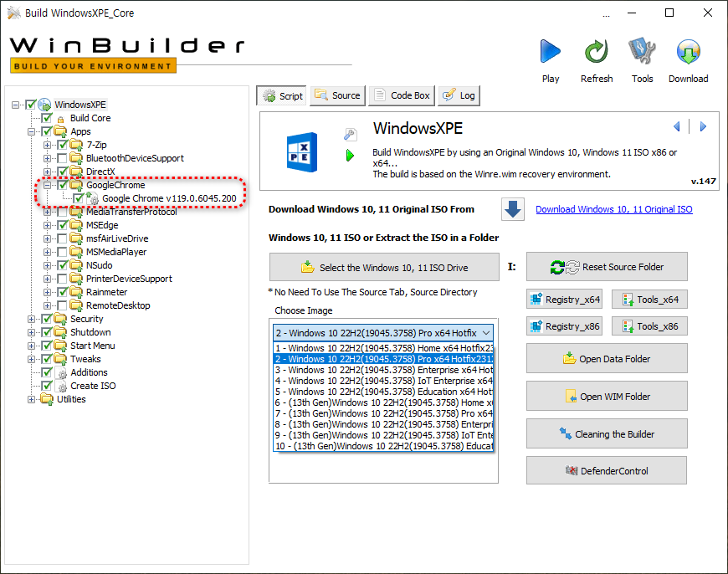Click the Tools_x86 button
Viewport: 728px width, 574px height.
(649, 326)
